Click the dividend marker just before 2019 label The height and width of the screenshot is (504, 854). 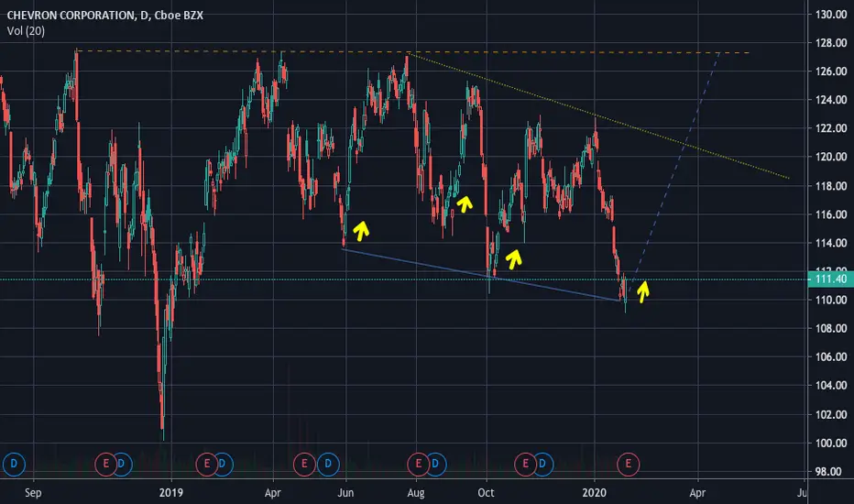pyautogui.click(x=122, y=465)
